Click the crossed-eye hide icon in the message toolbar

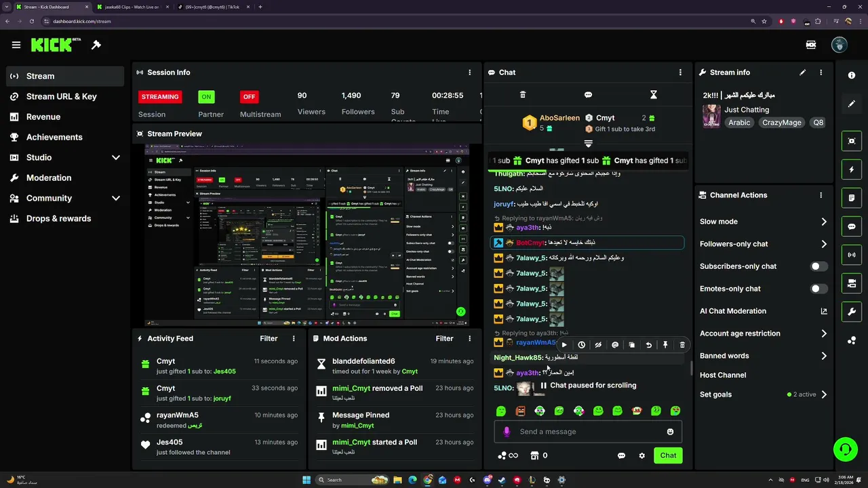pos(598,345)
